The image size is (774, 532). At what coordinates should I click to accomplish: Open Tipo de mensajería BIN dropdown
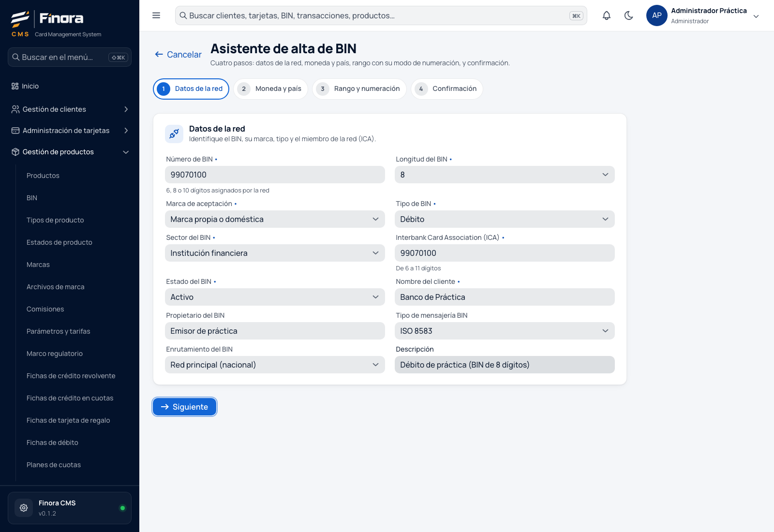click(x=505, y=331)
